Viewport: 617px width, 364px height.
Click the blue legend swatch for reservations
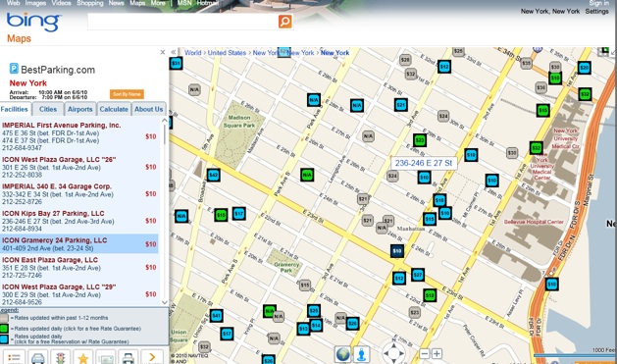tap(4, 339)
